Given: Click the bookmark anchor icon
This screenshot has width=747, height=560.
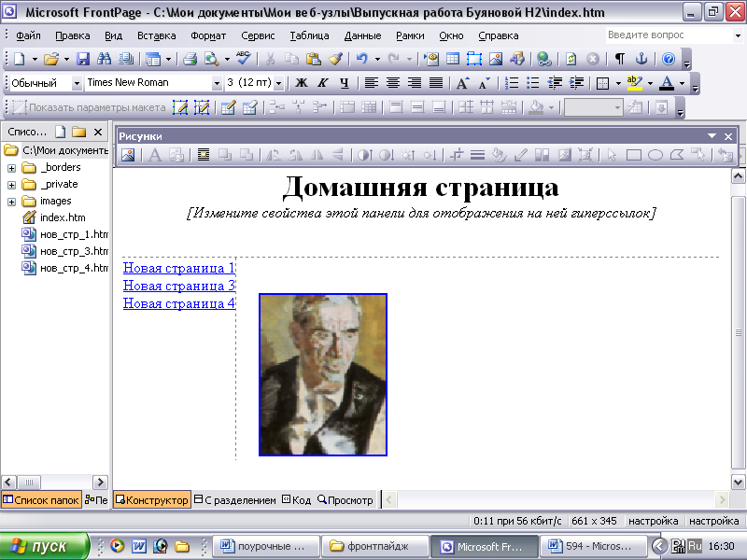Looking at the screenshot, I should point(641,59).
